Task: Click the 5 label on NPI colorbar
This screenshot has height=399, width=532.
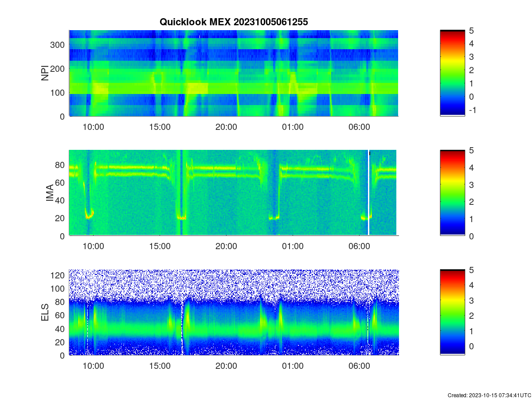Action: click(x=471, y=31)
